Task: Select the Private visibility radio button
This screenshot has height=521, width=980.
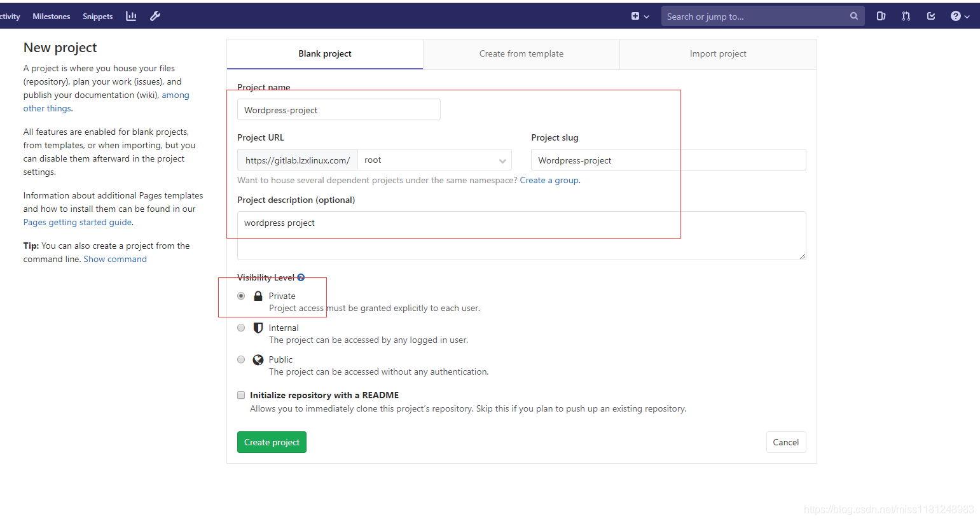Action: (x=241, y=296)
